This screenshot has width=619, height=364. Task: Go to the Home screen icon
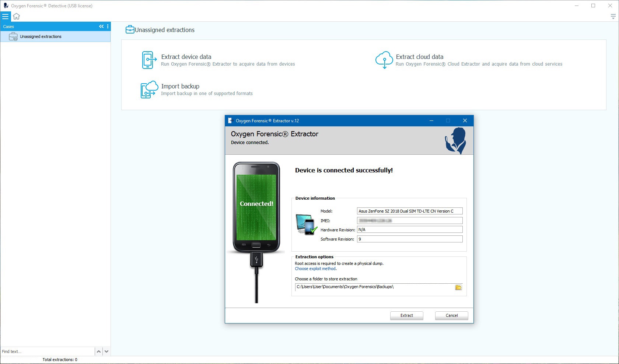click(x=16, y=16)
